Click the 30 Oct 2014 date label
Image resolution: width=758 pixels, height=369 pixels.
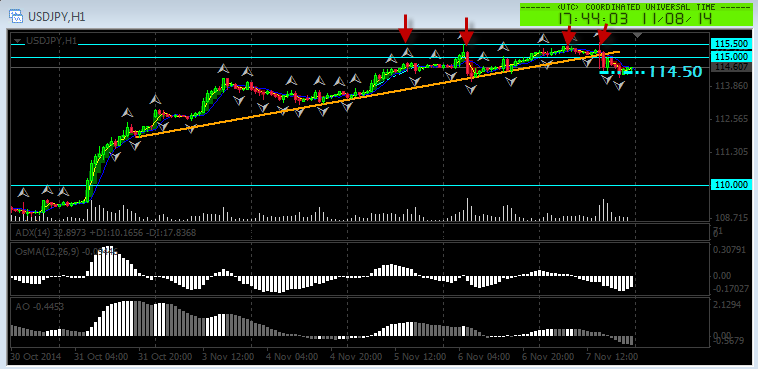point(36,357)
